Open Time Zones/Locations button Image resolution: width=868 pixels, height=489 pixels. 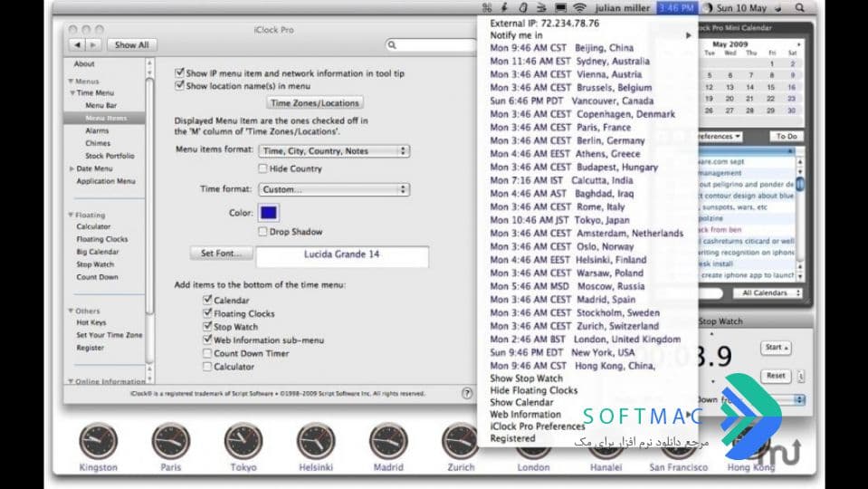pos(315,103)
